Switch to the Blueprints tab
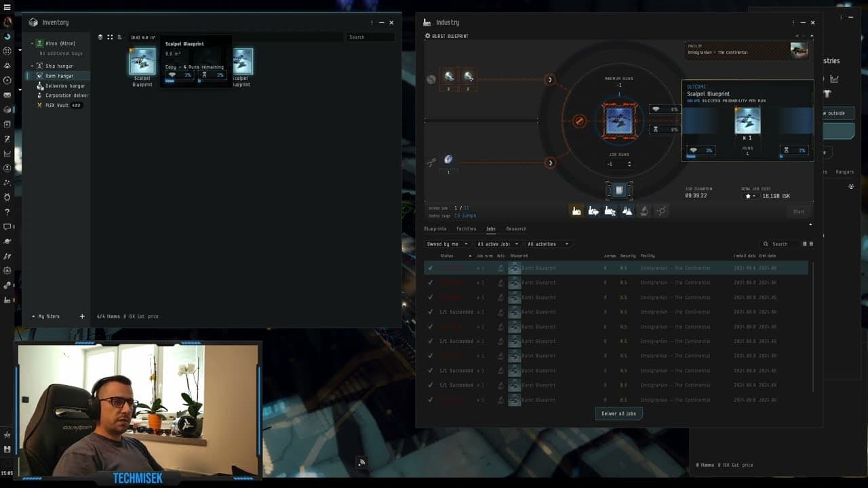The width and height of the screenshot is (868, 488). (435, 229)
